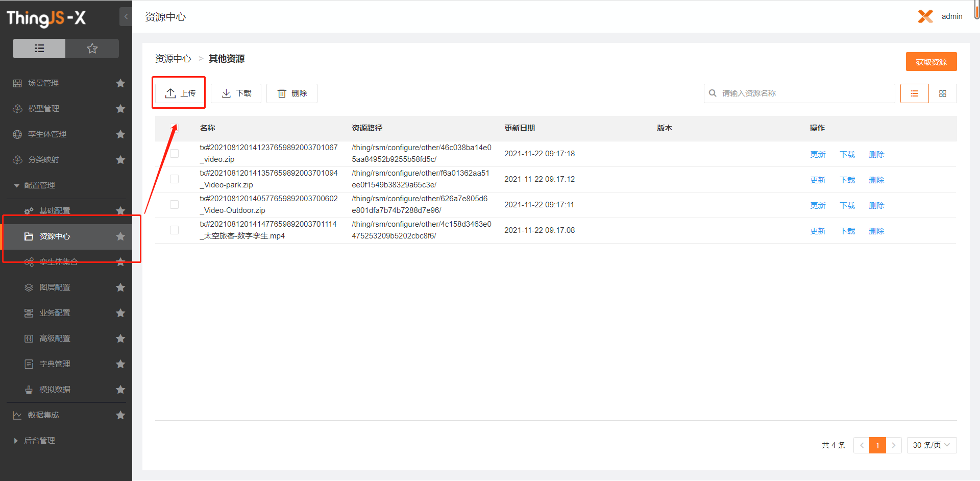
Task: Switch sidebar to favorites star tab
Action: tap(92, 49)
